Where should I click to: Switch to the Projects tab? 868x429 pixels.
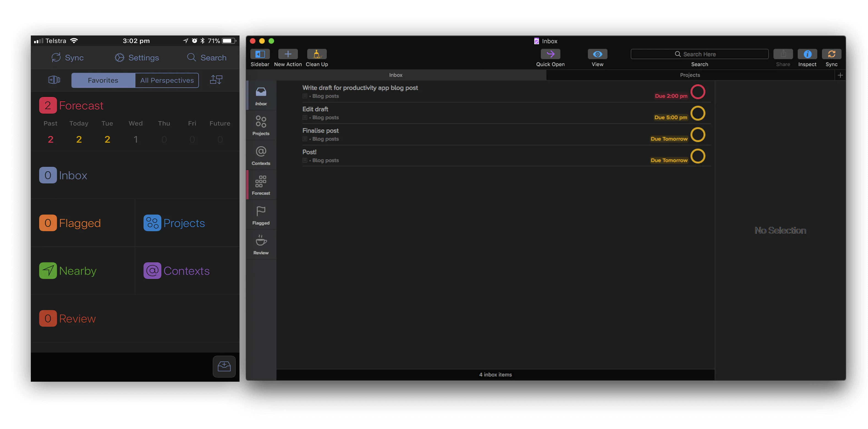[x=690, y=75]
